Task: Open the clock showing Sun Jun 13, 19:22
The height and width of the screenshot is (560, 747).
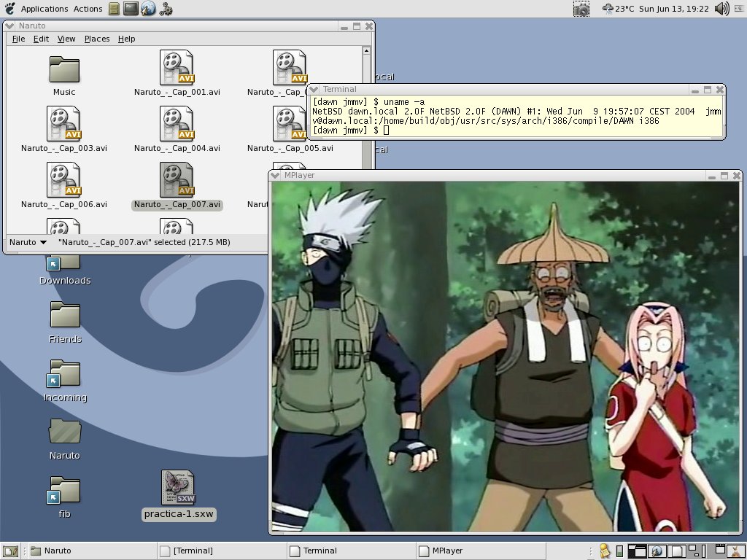Action: 673,9
